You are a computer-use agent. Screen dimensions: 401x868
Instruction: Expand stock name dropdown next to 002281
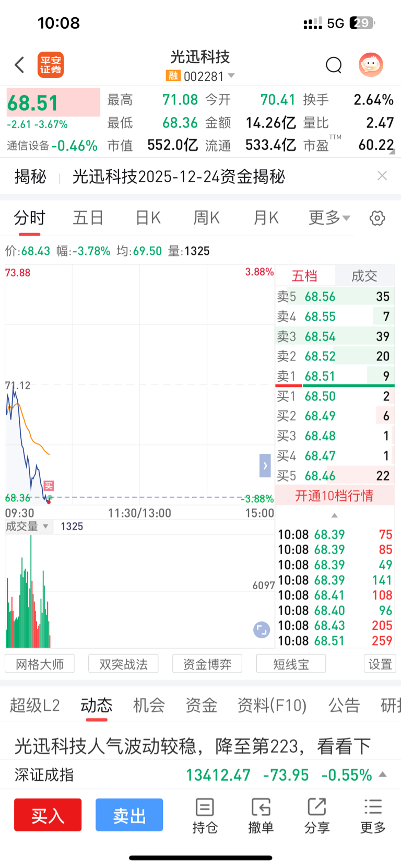point(231,76)
